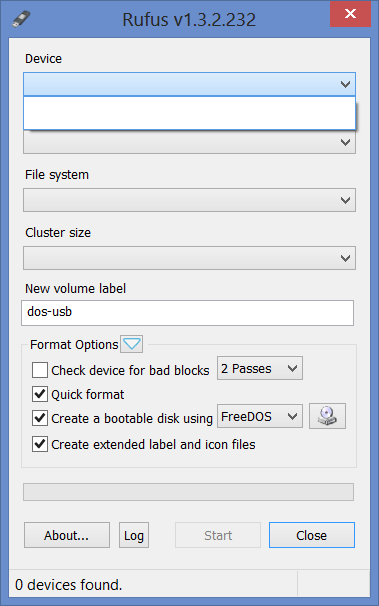Open the 2 Passes dropdown

260,368
